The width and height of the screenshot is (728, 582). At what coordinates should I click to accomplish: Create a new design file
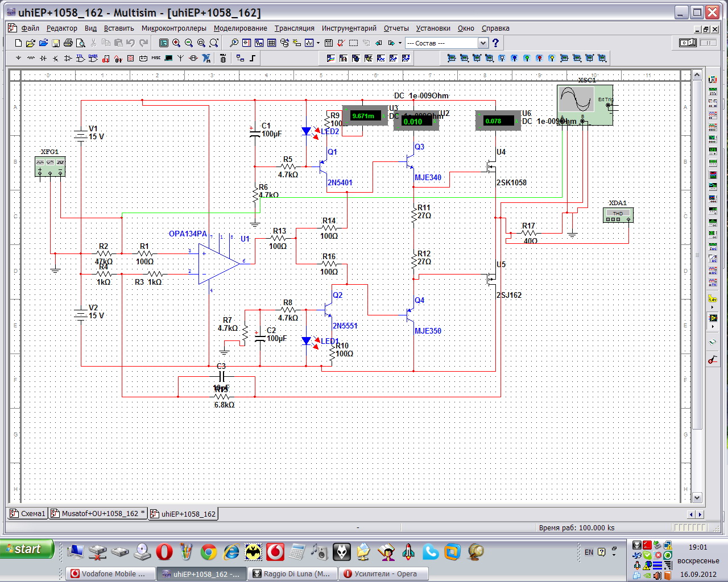(x=18, y=43)
